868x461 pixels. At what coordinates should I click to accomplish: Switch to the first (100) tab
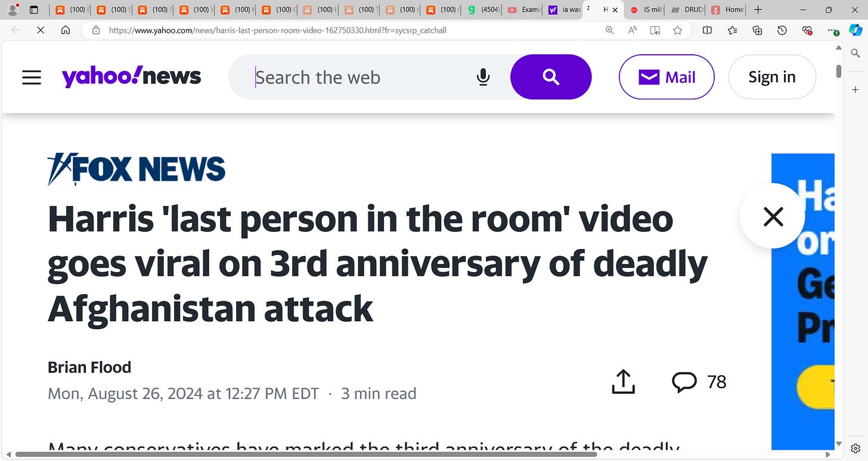point(72,10)
